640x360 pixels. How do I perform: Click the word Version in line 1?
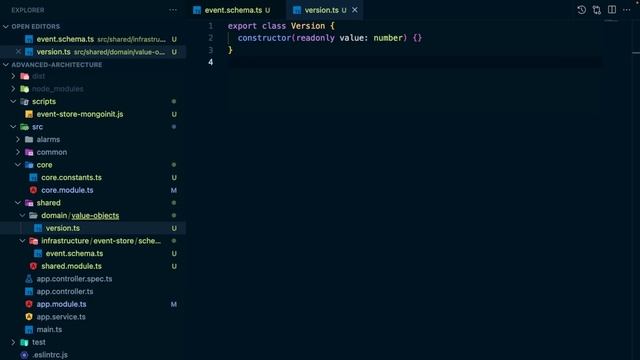click(308, 26)
